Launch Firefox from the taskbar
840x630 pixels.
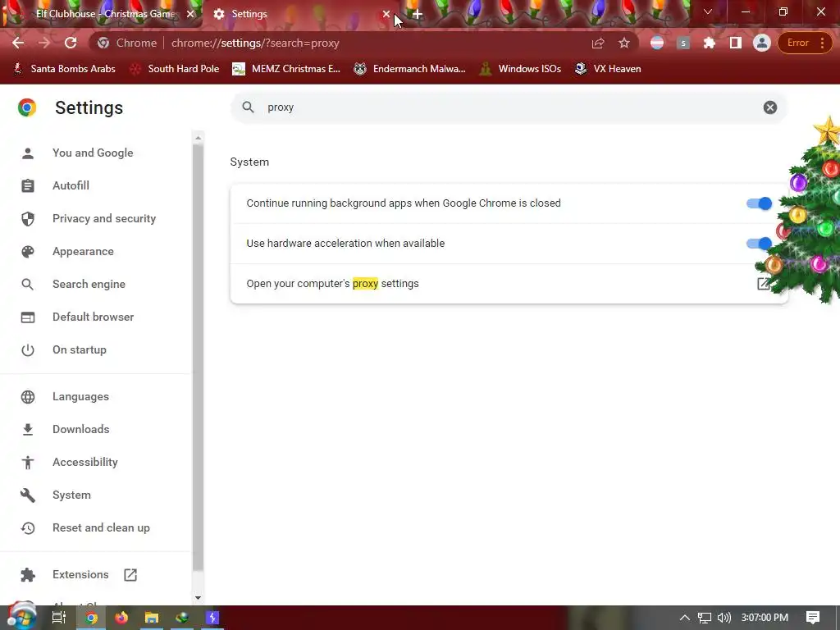click(x=121, y=618)
